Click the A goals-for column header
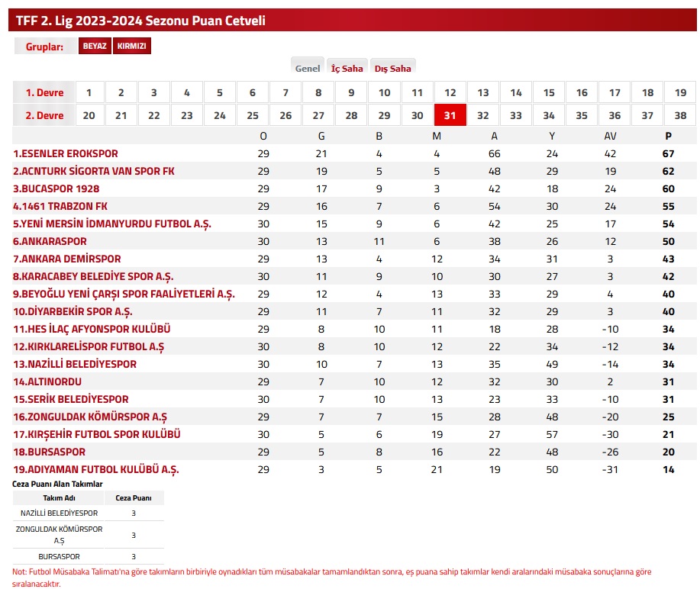Image resolution: width=700 pixels, height=589 pixels. (494, 136)
